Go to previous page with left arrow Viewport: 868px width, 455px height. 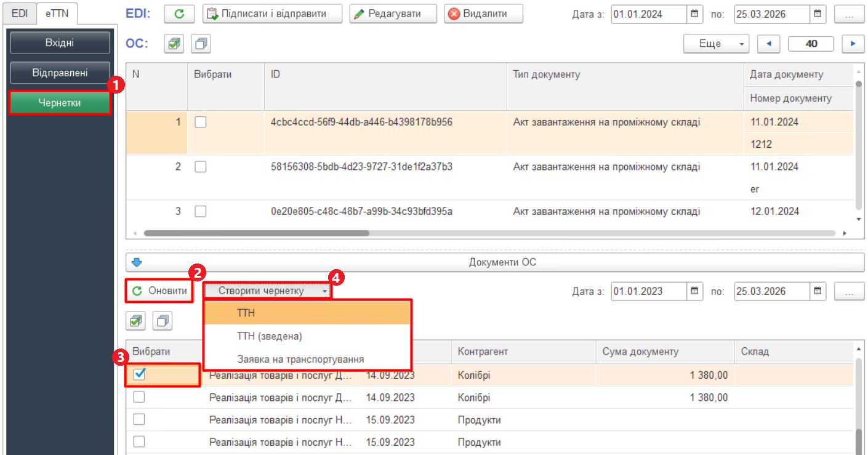coord(768,44)
